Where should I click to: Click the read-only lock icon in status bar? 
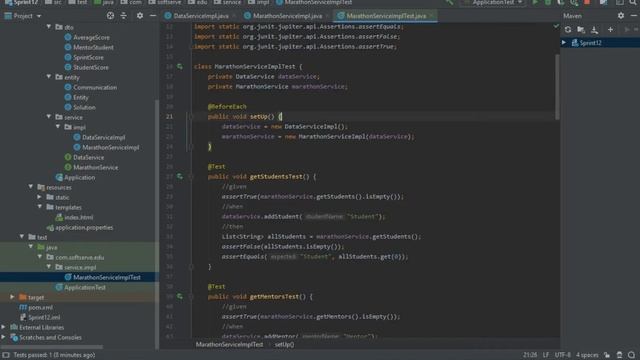pyautogui.click(x=607, y=355)
